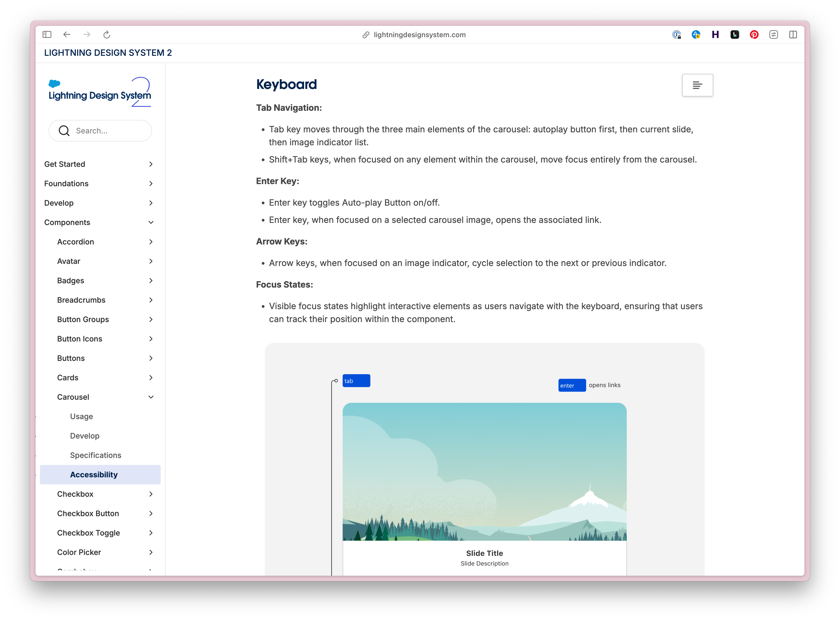Reload the page with refresh icon
The width and height of the screenshot is (840, 621).
(107, 34)
